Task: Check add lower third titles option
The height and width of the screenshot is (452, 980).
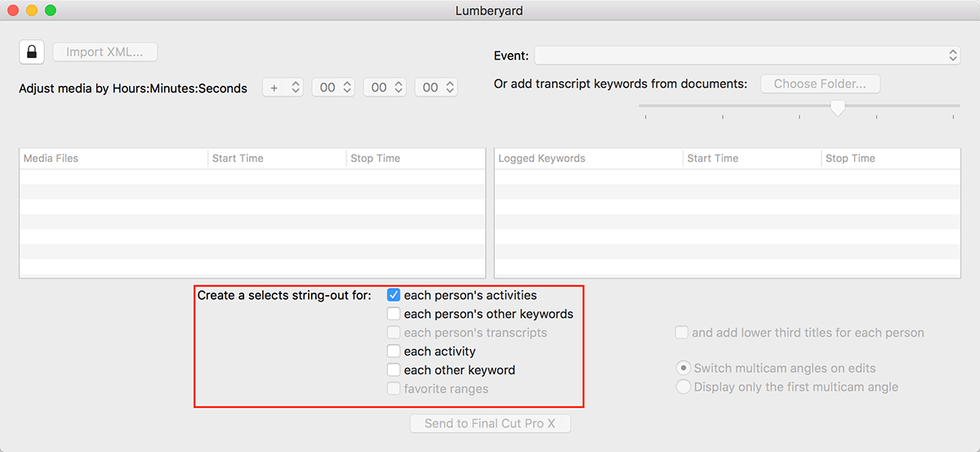Action: (x=682, y=333)
